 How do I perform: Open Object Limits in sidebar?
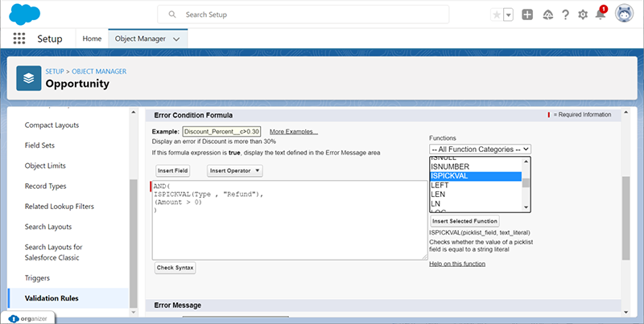tap(45, 166)
